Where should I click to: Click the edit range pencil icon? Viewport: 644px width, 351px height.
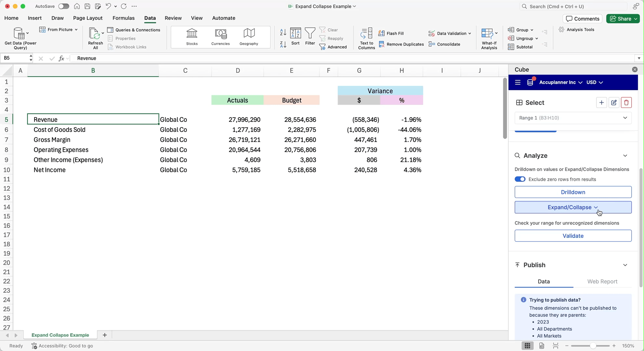click(x=614, y=103)
